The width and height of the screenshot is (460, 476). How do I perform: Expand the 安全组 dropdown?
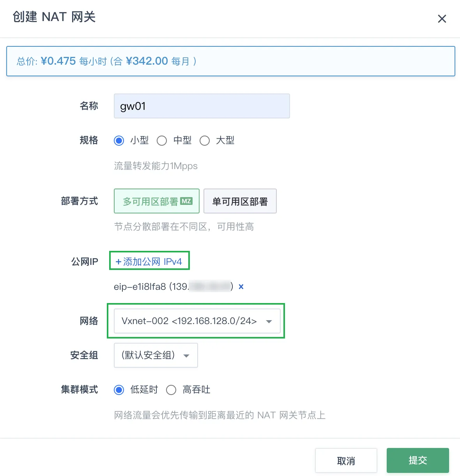coord(156,355)
